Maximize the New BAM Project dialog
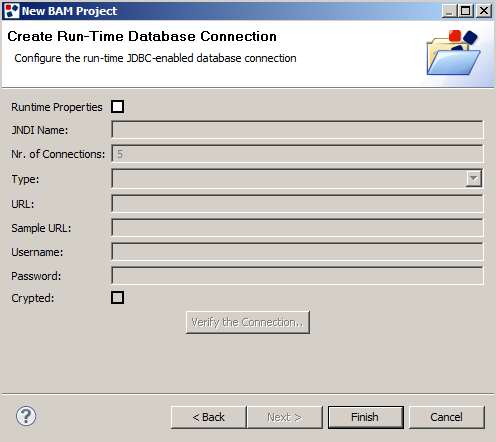The width and height of the screenshot is (496, 442). pyautogui.click(x=466, y=11)
